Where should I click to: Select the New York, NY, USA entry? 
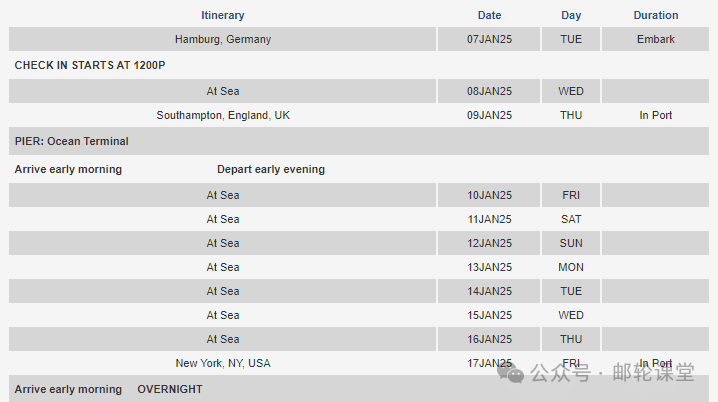(222, 363)
